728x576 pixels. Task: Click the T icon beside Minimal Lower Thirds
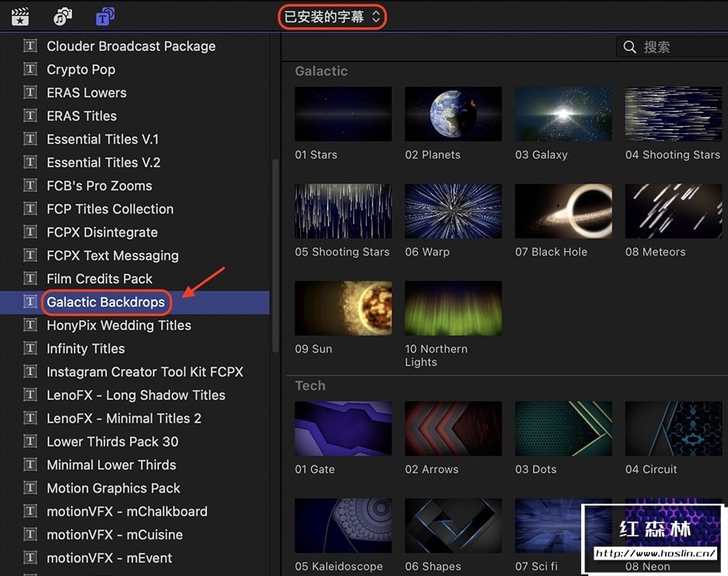coord(30,465)
